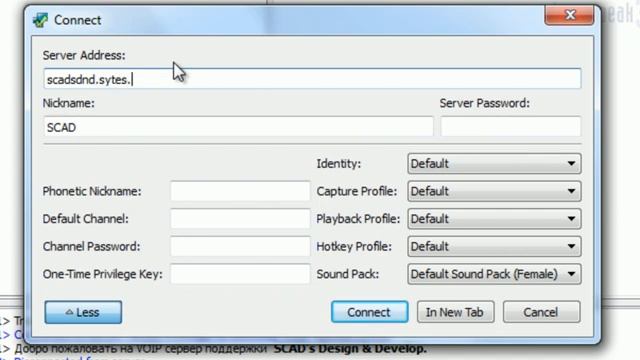This screenshot has width=640, height=360.
Task: Open the Hotkey Profile dropdown
Action: tap(494, 247)
